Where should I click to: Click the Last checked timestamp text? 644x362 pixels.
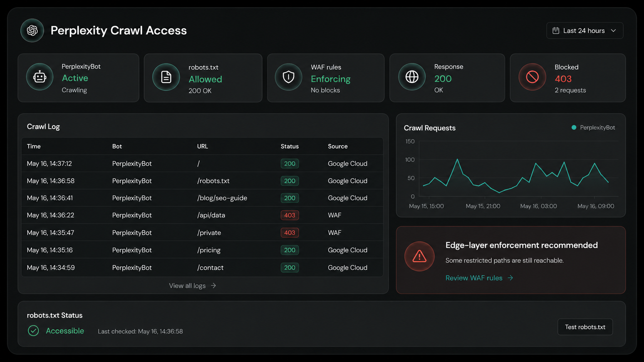tap(140, 331)
